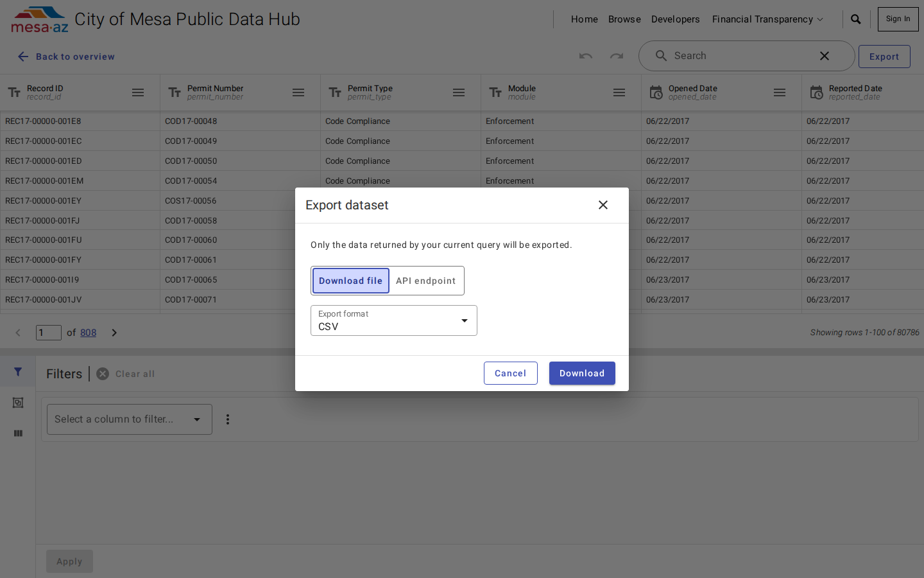Image resolution: width=924 pixels, height=578 pixels.
Task: Open filter more options kebab menu
Action: pos(228,419)
